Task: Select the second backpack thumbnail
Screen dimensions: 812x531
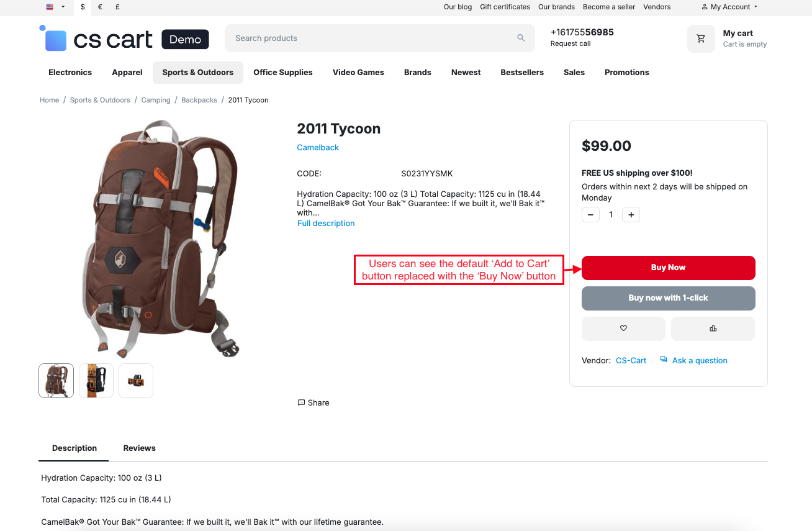Action: tap(96, 381)
